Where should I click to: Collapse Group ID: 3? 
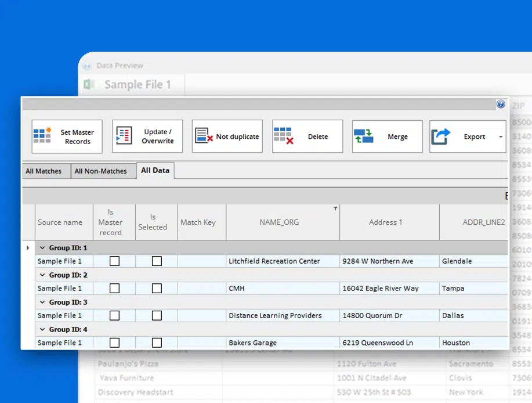pos(42,303)
